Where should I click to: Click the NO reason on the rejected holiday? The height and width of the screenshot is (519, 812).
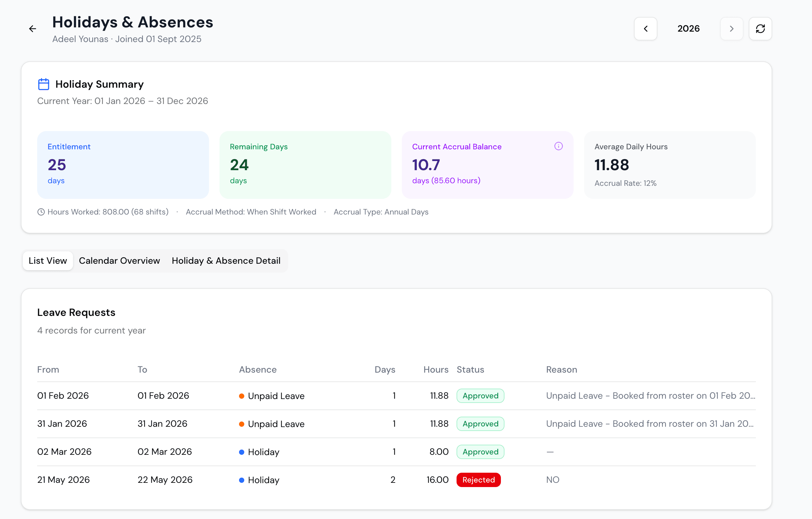(x=553, y=480)
